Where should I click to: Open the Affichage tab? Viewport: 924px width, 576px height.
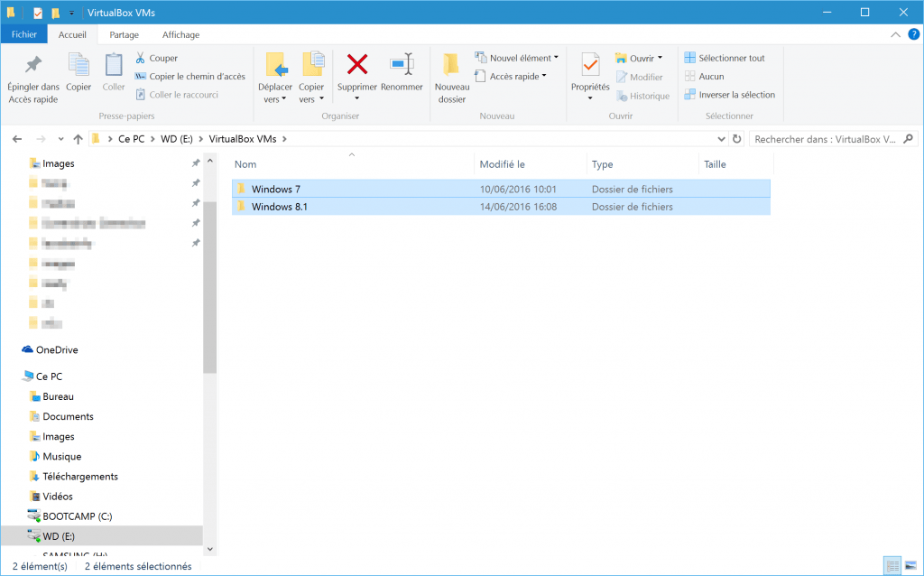[x=180, y=35]
